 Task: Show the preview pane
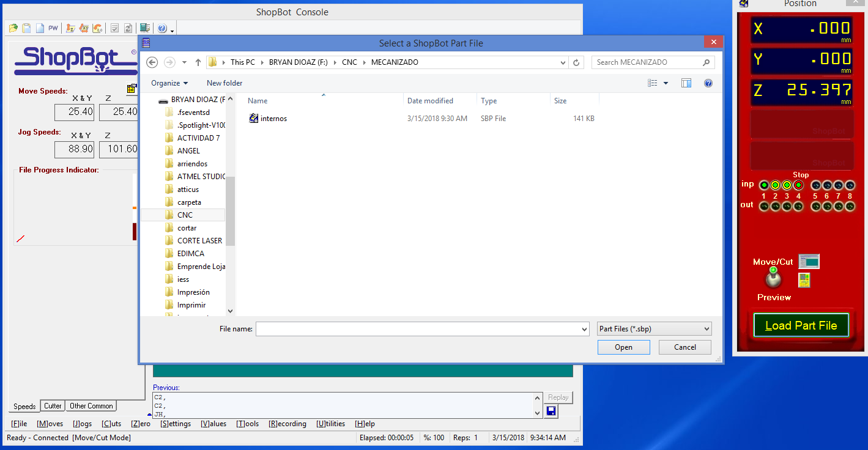(686, 83)
